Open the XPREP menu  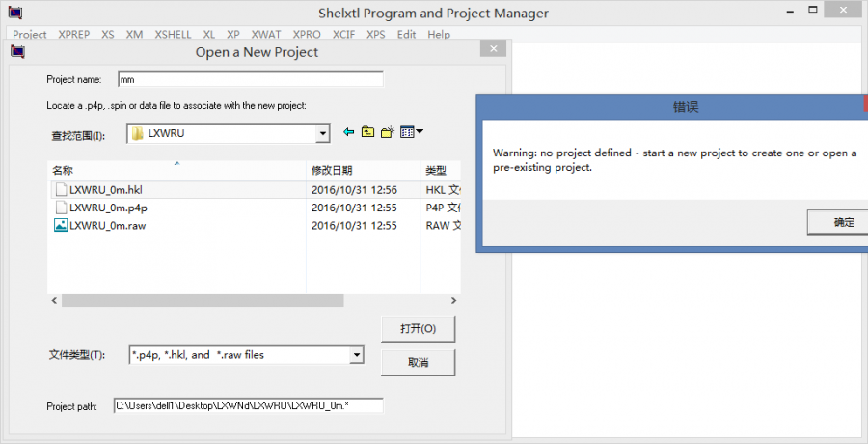tap(74, 35)
